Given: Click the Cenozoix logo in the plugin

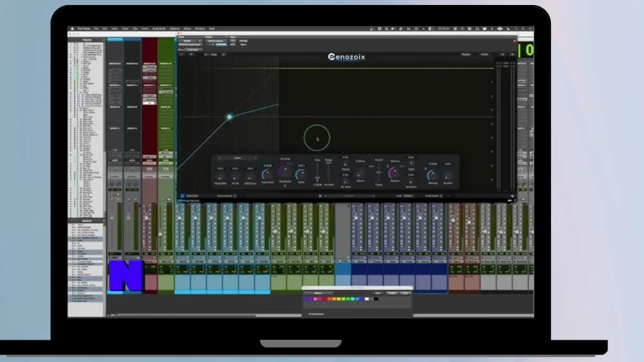Looking at the screenshot, I should pos(347,57).
